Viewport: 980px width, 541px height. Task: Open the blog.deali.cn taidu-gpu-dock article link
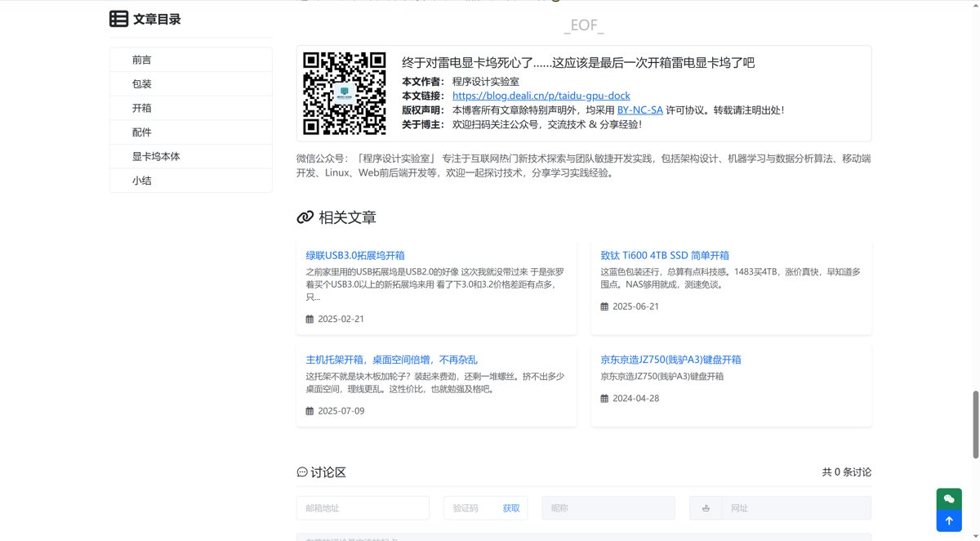[x=541, y=96]
